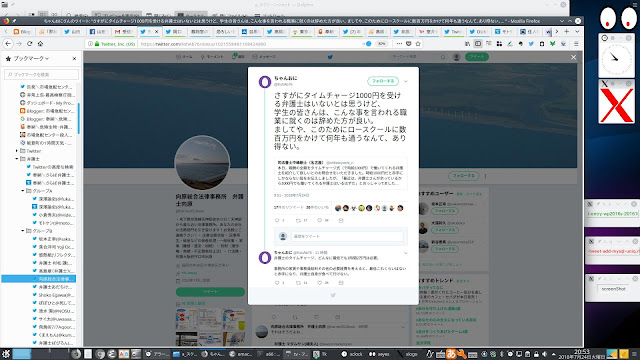The image size is (640, 360).
Task: Open the Firefox hamburger menu
Action: click(576, 44)
